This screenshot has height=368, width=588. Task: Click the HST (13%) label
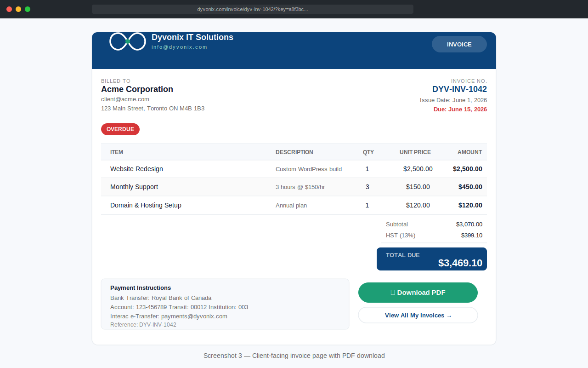click(401, 236)
